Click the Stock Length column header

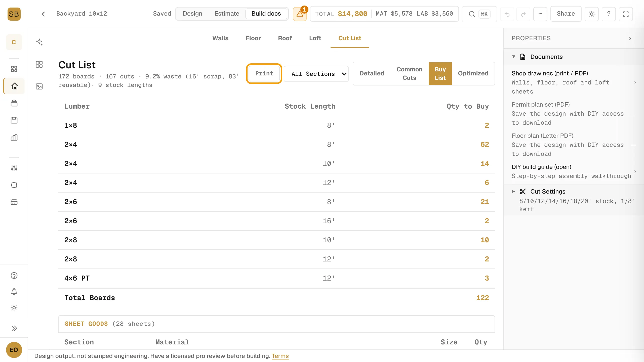coord(310,106)
